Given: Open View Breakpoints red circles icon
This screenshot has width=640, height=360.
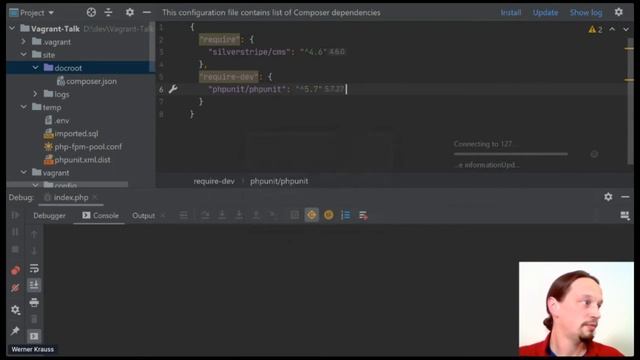Looking at the screenshot, I should tap(16, 270).
